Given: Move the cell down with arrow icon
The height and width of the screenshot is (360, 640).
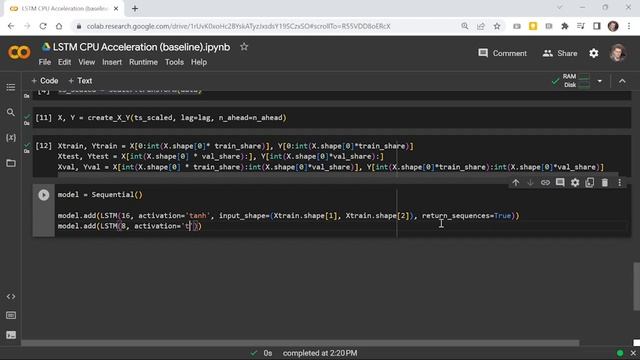Looking at the screenshot, I should click(530, 182).
